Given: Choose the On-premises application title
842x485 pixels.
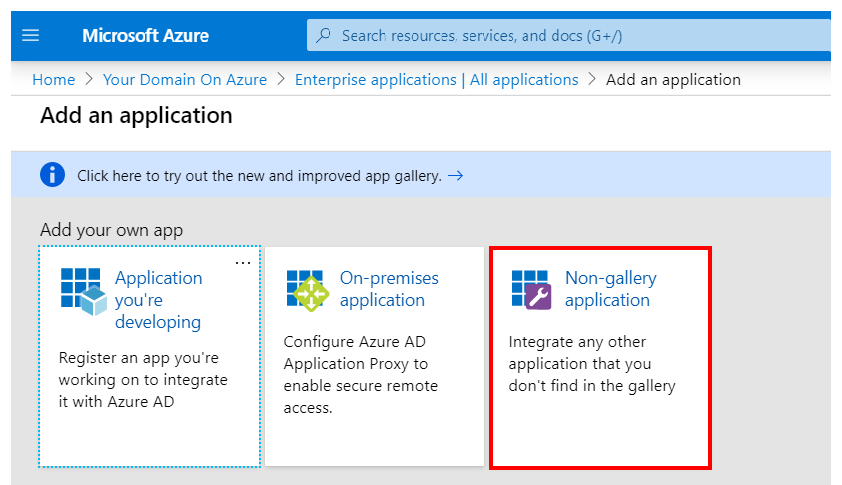Looking at the screenshot, I should (x=389, y=289).
